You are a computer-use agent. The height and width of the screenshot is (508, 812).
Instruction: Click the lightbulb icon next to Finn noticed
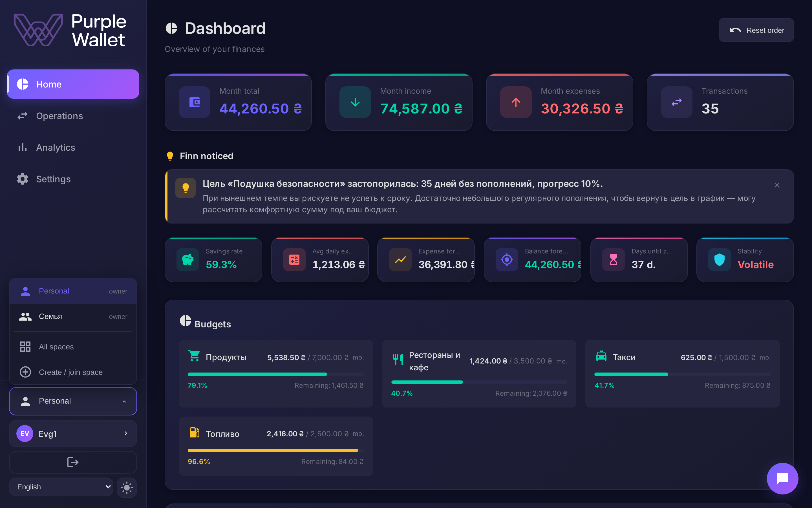click(170, 156)
